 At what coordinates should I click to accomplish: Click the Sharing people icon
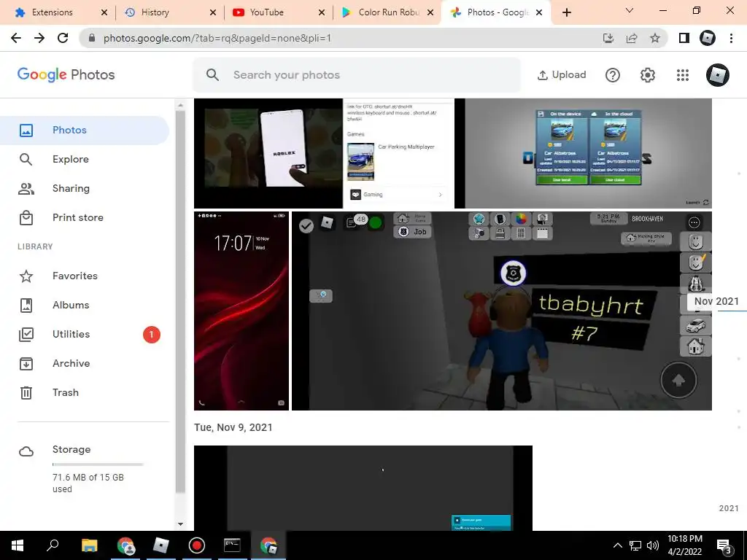26,189
